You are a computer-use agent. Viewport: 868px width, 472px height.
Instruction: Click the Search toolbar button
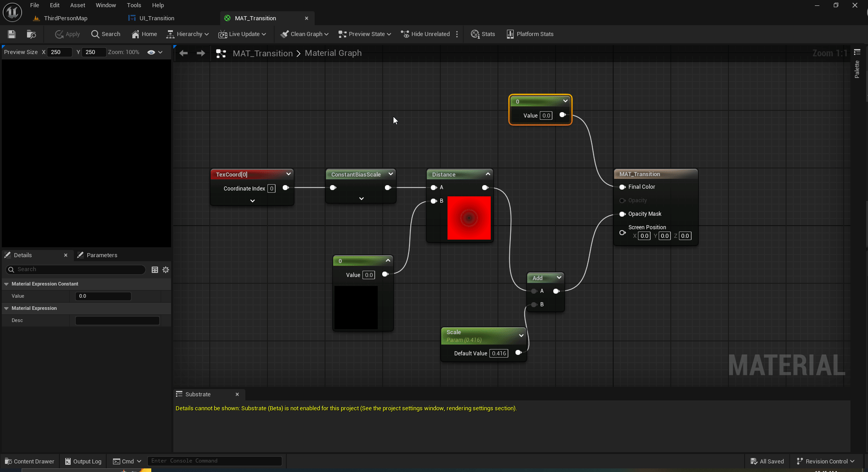pos(106,34)
